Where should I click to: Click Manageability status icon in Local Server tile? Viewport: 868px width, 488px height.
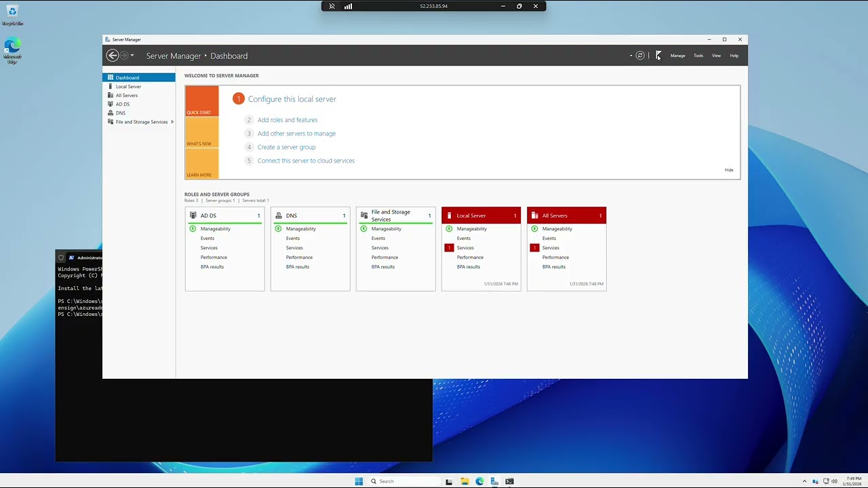pos(449,228)
